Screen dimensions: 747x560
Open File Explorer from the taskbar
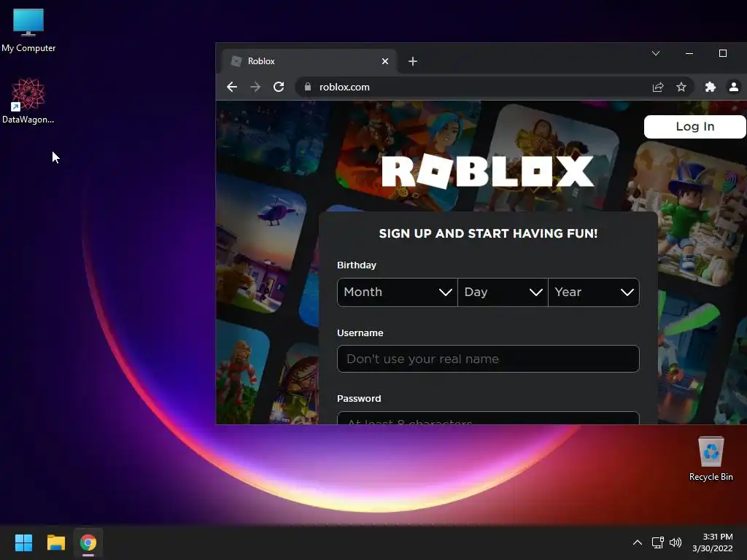(55, 542)
